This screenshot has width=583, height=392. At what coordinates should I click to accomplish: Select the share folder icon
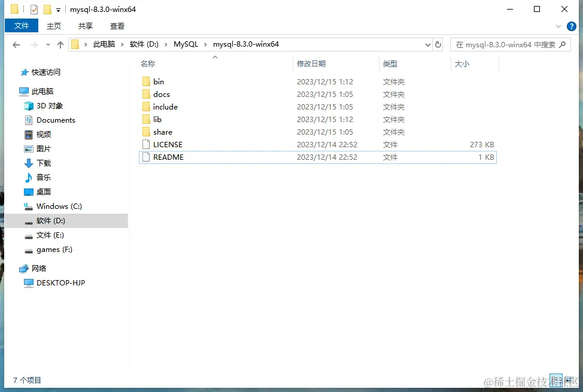(x=146, y=132)
